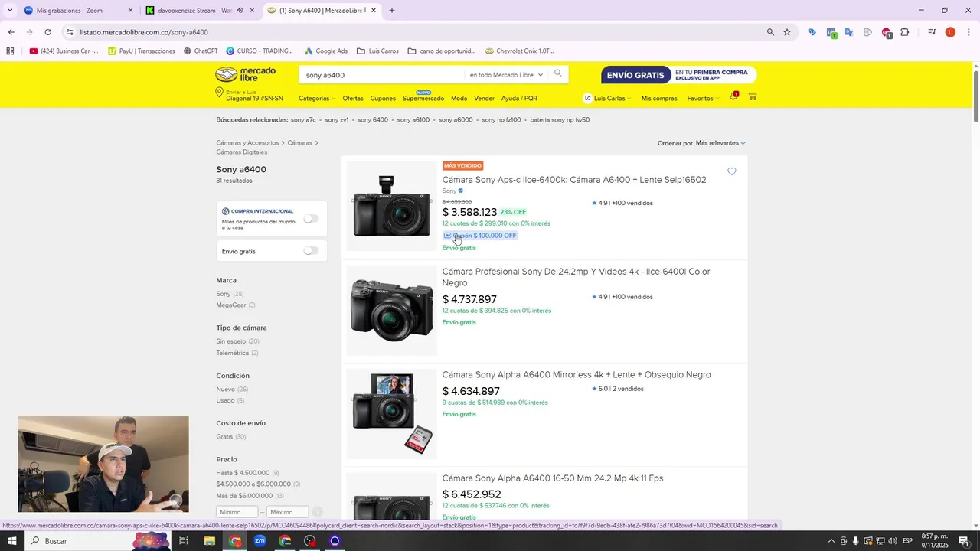Open thumbnail of Sony Alpha A6400 Mirrorless Obsequio
Image resolution: width=980 pixels, height=551 pixels.
tap(391, 414)
